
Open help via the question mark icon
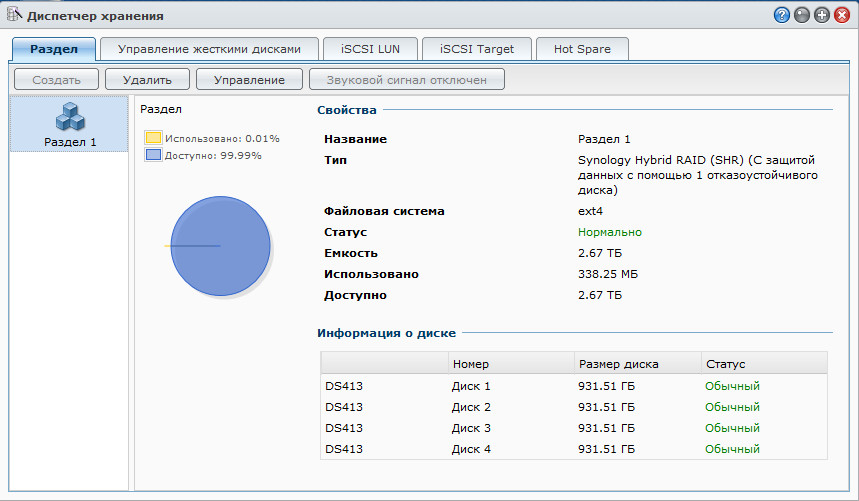pyautogui.click(x=782, y=16)
